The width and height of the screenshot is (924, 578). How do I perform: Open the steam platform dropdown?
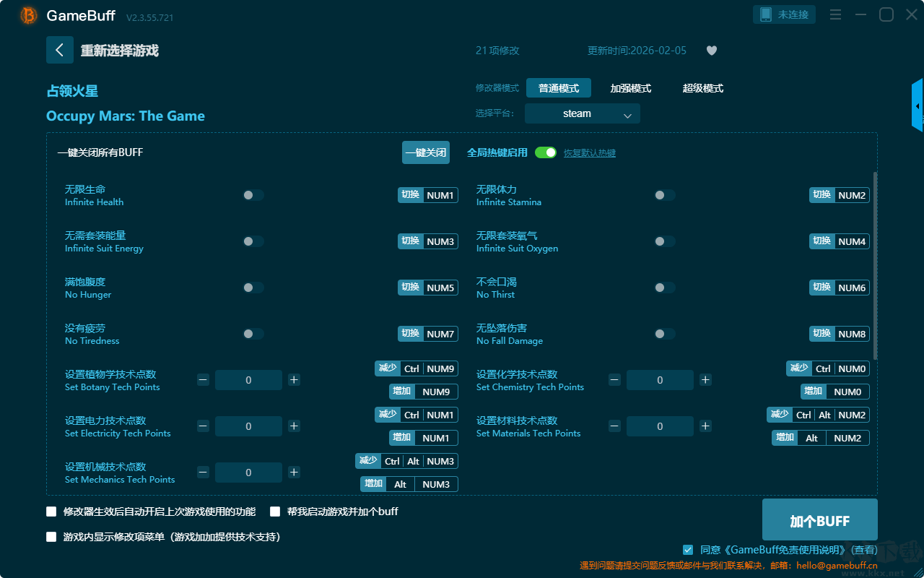pyautogui.click(x=583, y=113)
